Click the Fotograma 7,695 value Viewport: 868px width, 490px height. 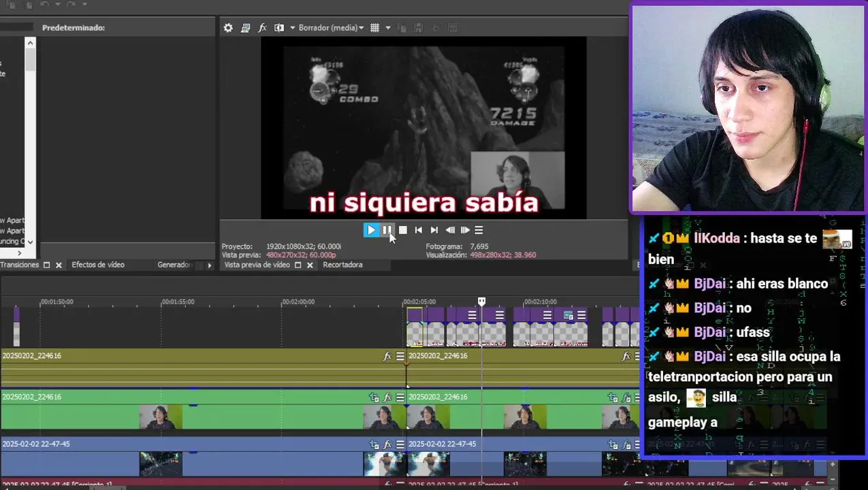coord(479,246)
